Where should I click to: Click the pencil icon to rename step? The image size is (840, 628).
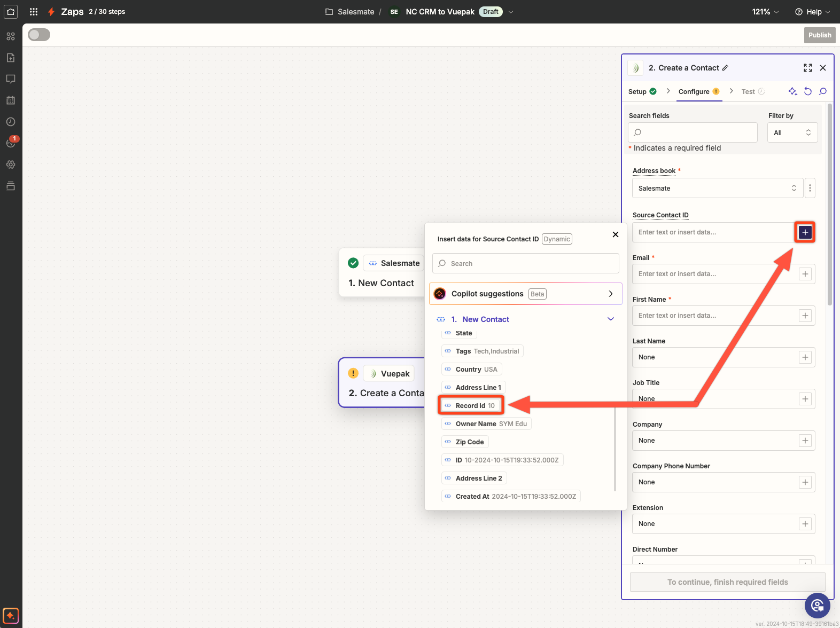[725, 68]
